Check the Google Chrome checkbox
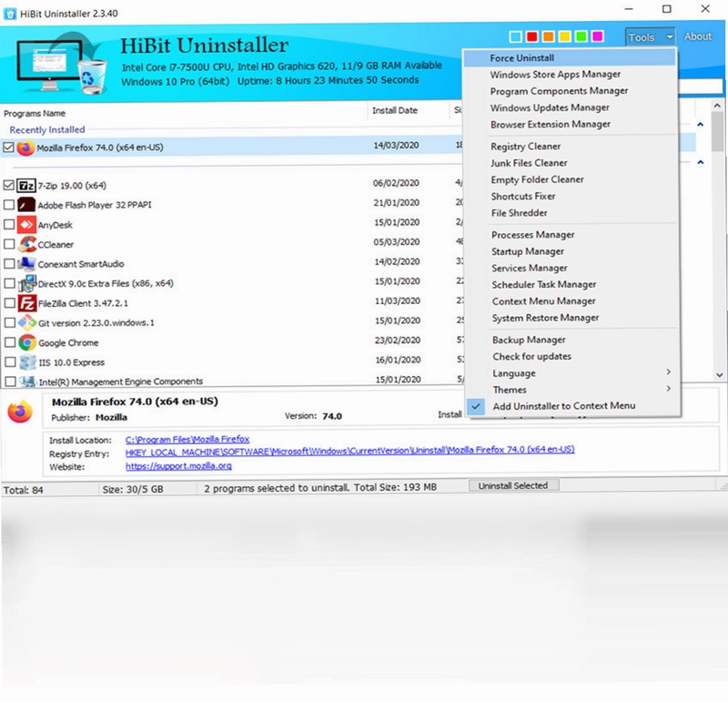This screenshot has width=728, height=702. click(x=10, y=342)
